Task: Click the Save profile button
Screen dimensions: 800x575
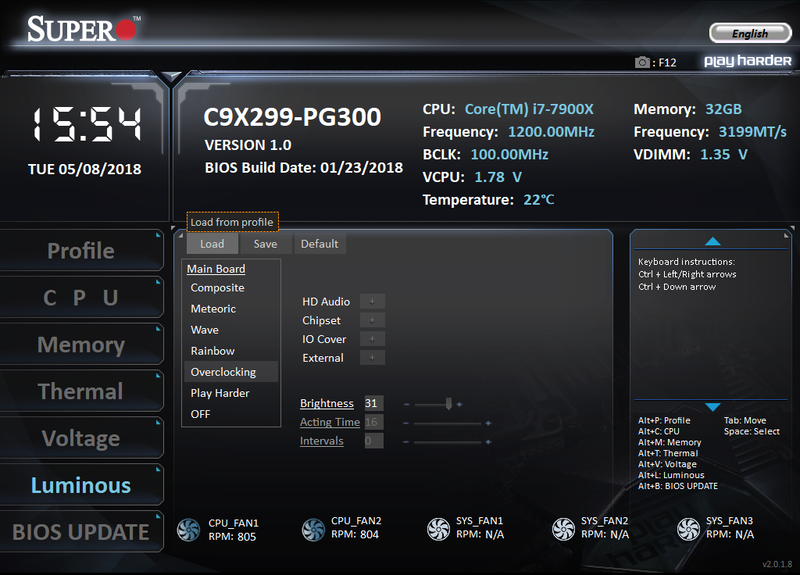Action: [x=265, y=244]
